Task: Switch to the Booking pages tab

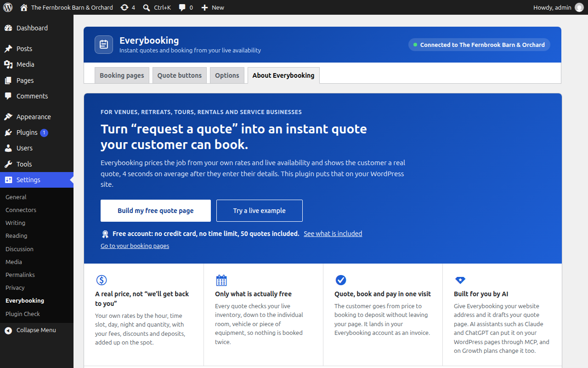Action: tap(122, 75)
